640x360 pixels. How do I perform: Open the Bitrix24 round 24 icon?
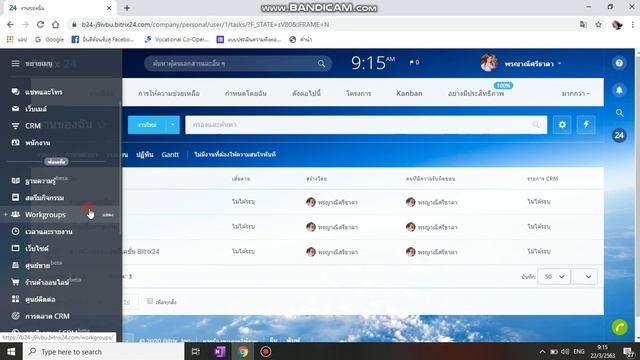click(619, 135)
